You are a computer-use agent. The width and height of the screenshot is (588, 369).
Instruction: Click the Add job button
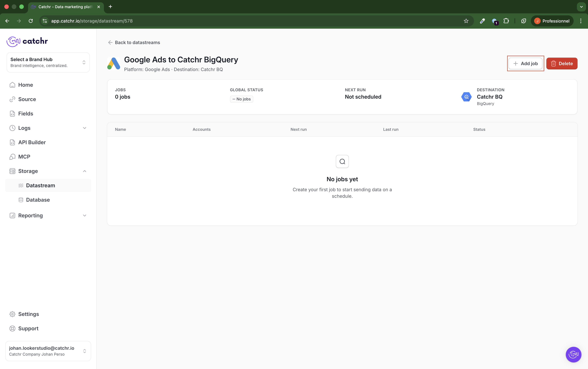coord(525,64)
